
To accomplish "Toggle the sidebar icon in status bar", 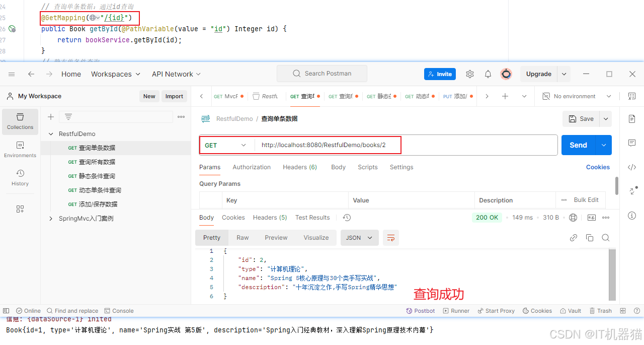I will point(6,311).
